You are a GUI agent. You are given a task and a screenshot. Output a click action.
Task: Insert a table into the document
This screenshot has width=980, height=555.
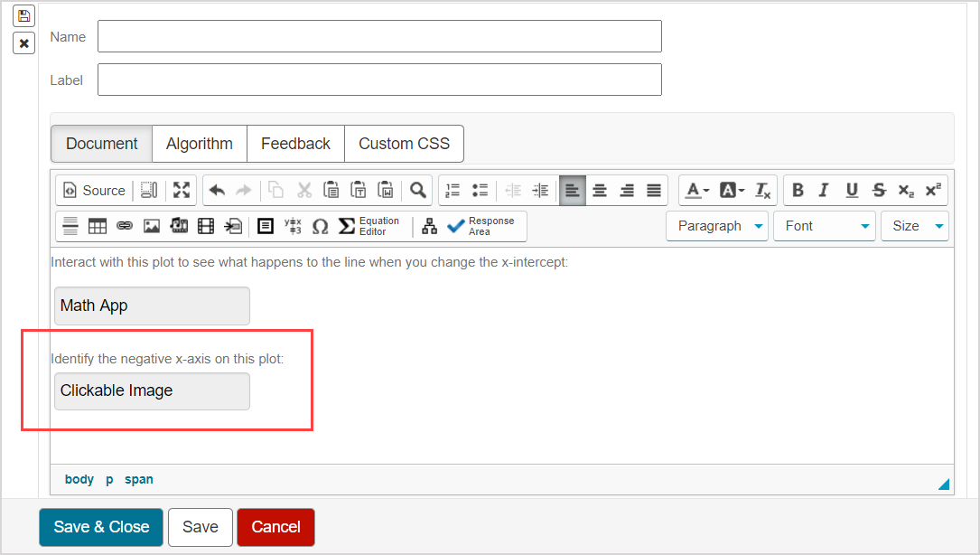coord(98,226)
